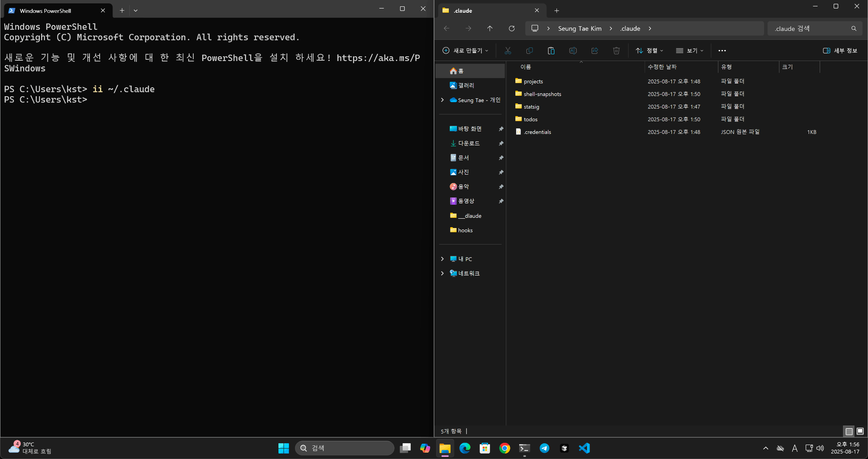
Task: Sort by the 유형 column header
Action: [x=748, y=67]
